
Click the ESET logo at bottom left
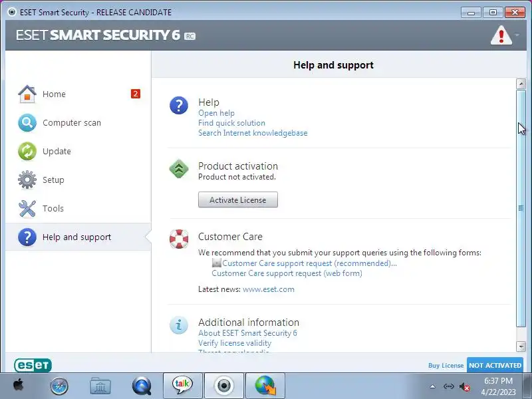click(33, 365)
